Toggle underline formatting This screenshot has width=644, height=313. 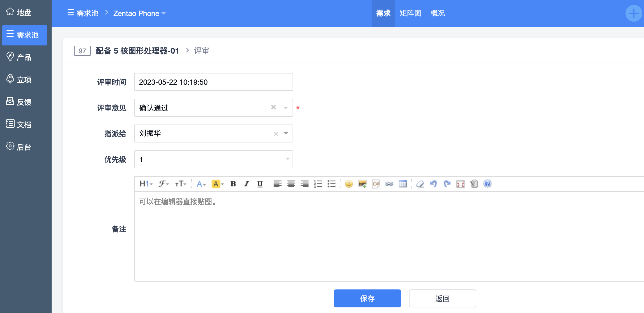[260, 184]
